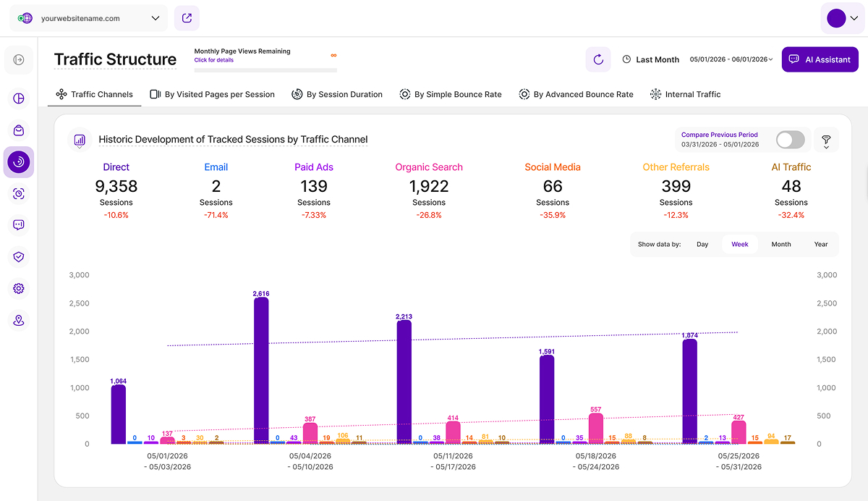Expand the user avatar account menu
The image size is (868, 501).
tap(843, 18)
